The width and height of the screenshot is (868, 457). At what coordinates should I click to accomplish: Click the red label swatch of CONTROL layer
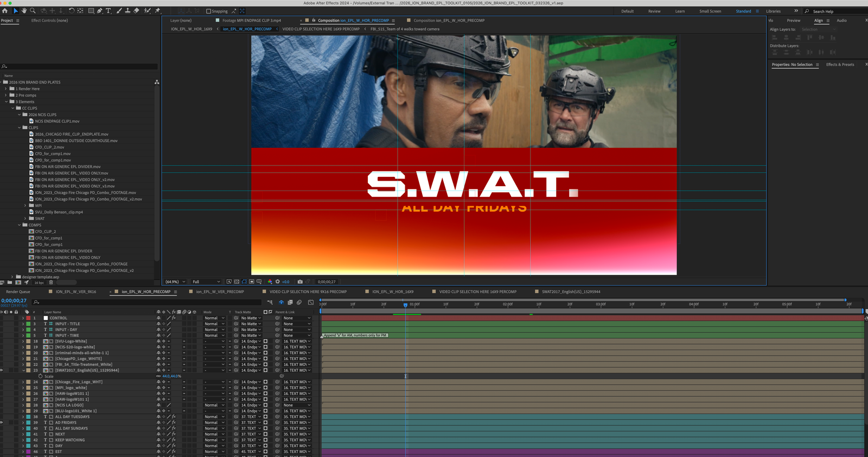pos(28,318)
